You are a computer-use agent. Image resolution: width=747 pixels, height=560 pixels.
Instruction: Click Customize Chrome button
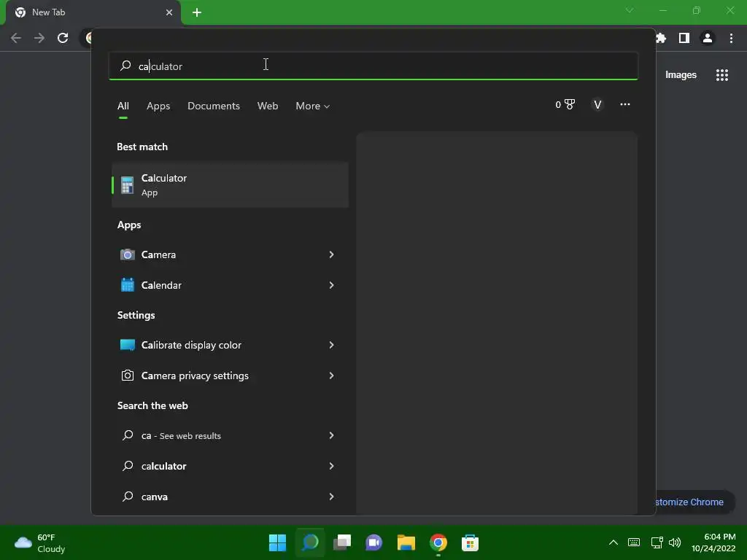pyautogui.click(x=694, y=502)
